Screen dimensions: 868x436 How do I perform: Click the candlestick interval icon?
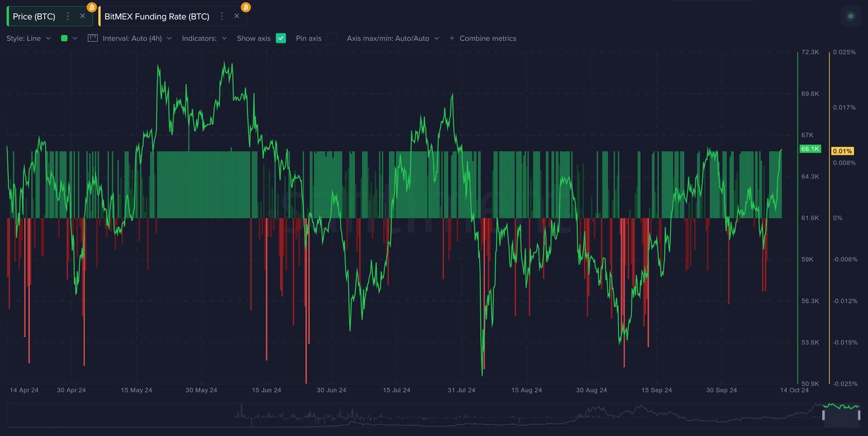93,38
